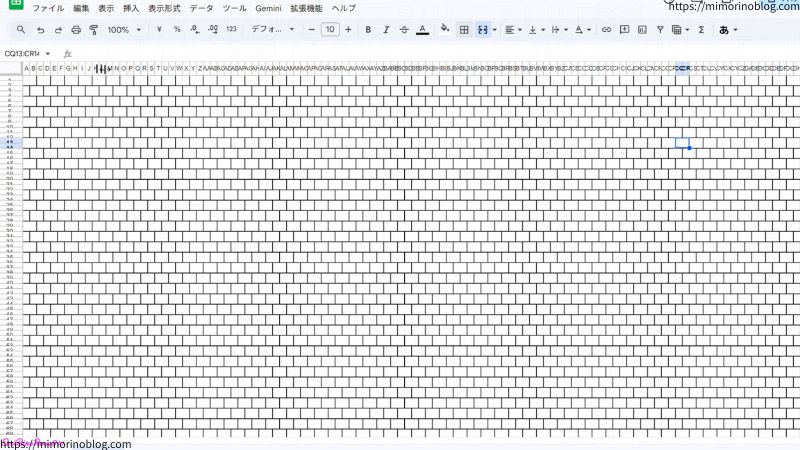Screen dimensions: 800x450
Task: Click the formula bar fx icon
Action: pyautogui.click(x=67, y=54)
